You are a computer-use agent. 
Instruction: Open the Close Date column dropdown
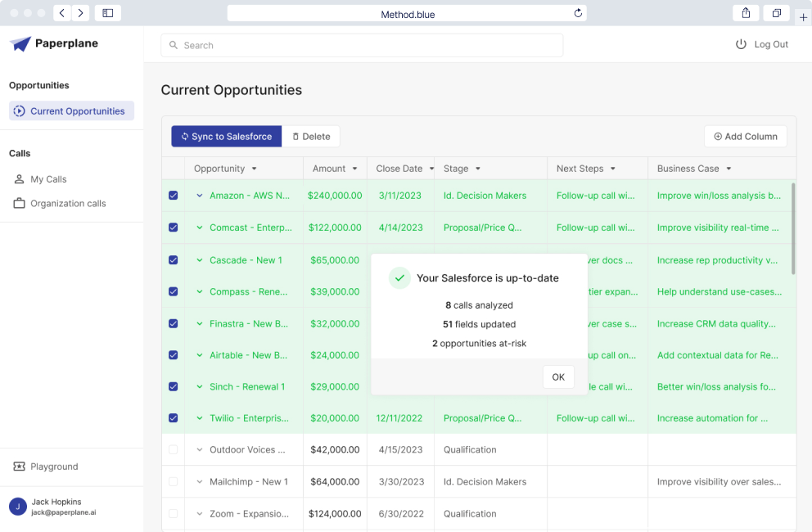431,169
